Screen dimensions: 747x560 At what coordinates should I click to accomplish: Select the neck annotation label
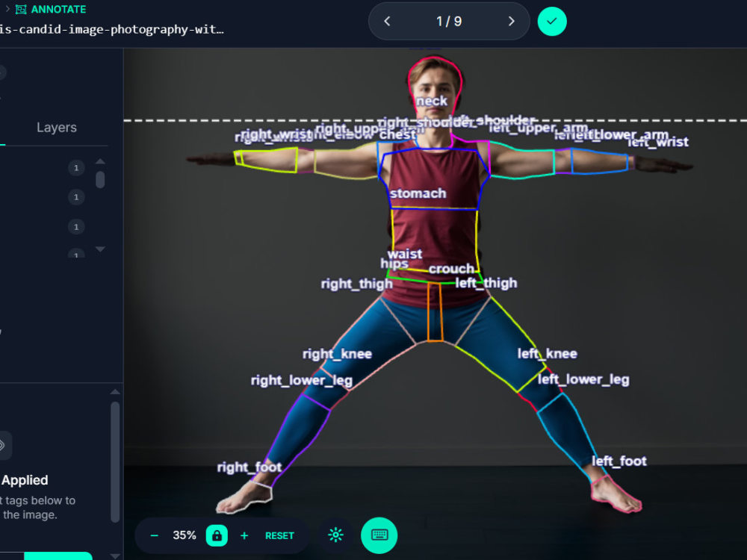pos(432,101)
